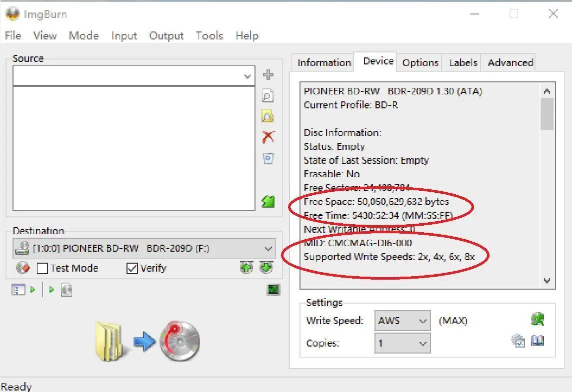Screen dimensions: 572x392
Task: Click the device info scrollbar up arrow
Action: click(547, 91)
